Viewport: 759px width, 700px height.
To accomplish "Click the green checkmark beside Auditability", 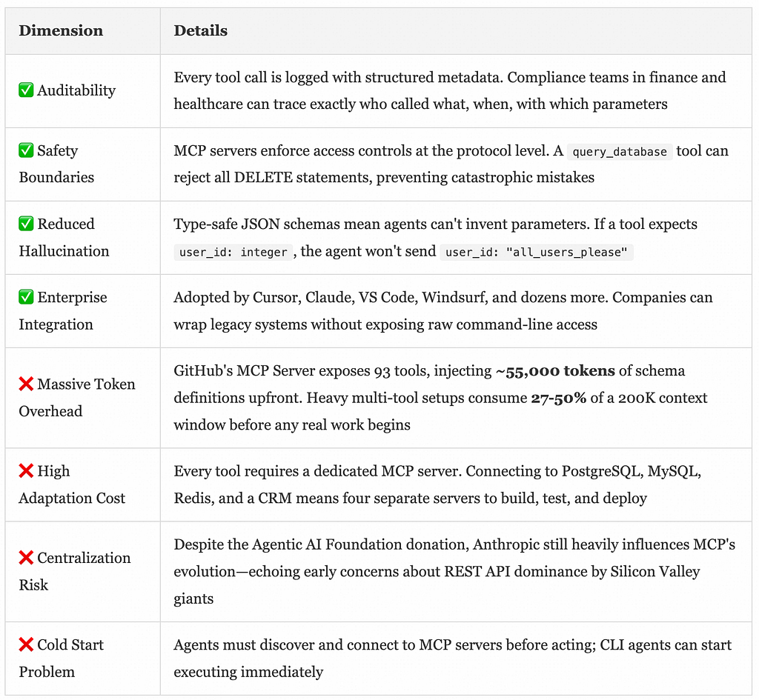I will click(26, 90).
